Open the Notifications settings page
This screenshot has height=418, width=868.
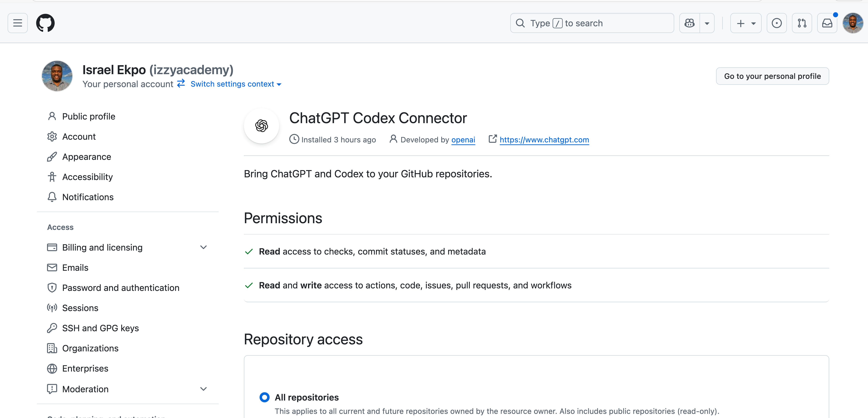[88, 197]
